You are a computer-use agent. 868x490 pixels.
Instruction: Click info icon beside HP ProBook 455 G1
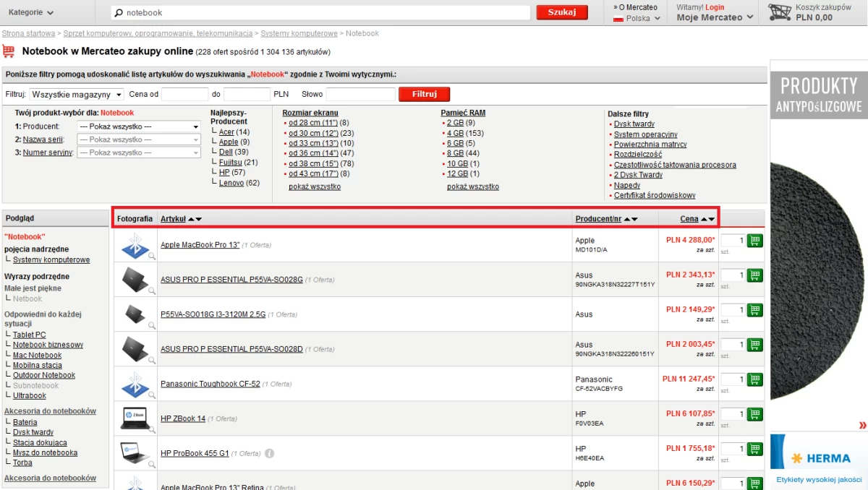point(269,453)
